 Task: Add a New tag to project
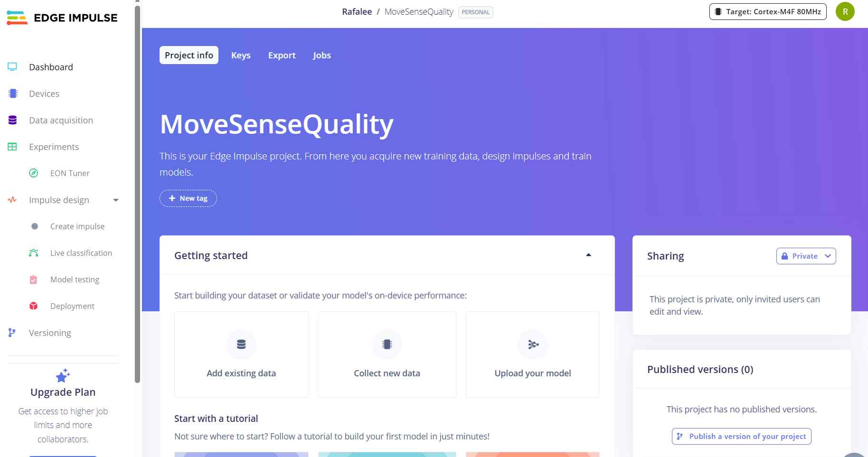[188, 198]
